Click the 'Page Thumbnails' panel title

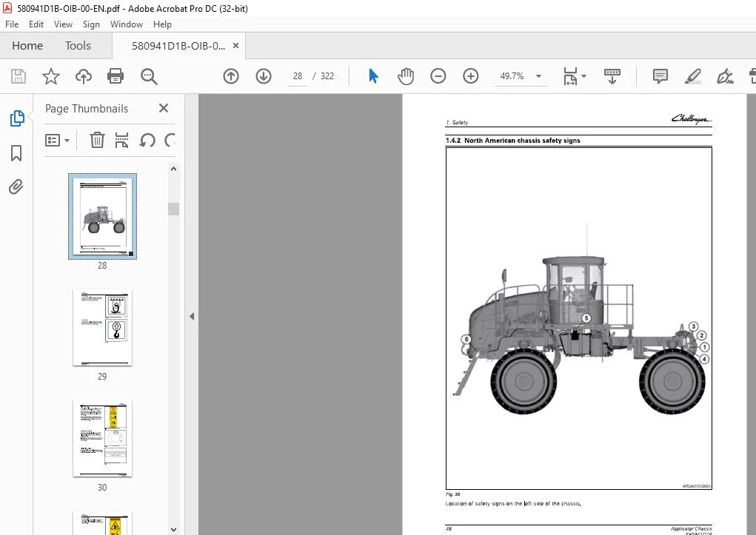[87, 109]
